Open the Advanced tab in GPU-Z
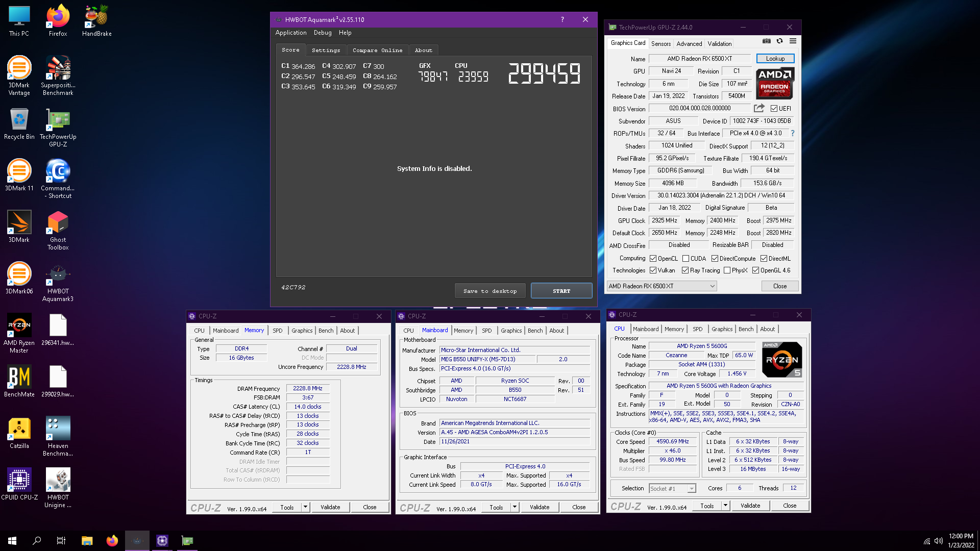 689,44
